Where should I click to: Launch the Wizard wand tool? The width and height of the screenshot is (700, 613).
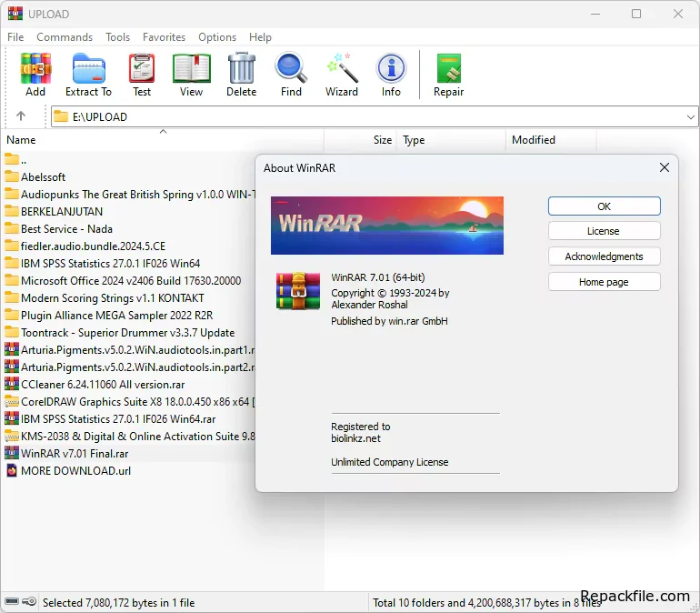pos(342,68)
